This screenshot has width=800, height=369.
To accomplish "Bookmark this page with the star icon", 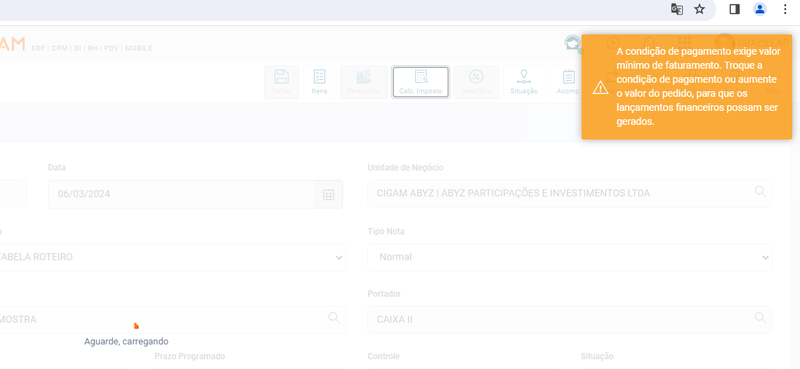I will tap(699, 9).
